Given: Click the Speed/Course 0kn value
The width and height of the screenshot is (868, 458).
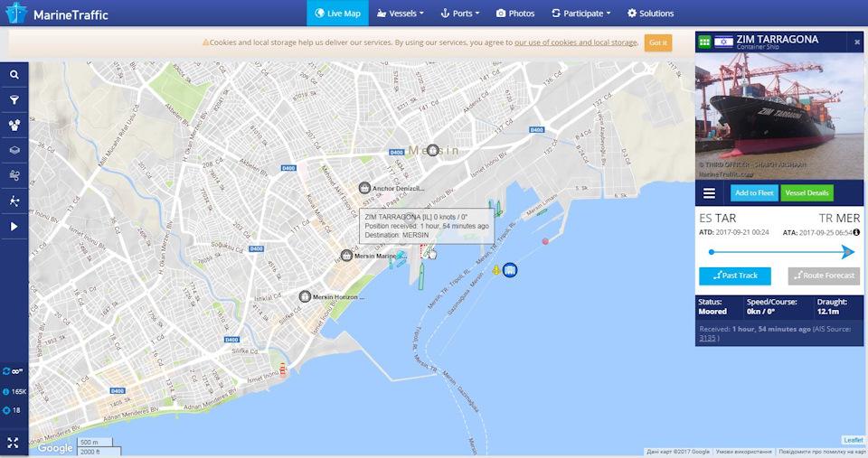Looking at the screenshot, I should point(761,312).
